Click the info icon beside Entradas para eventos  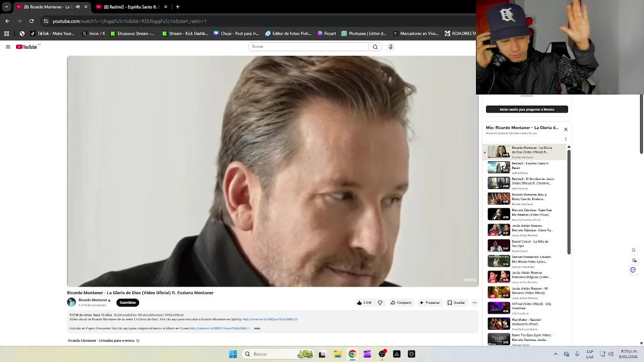tap(138, 341)
